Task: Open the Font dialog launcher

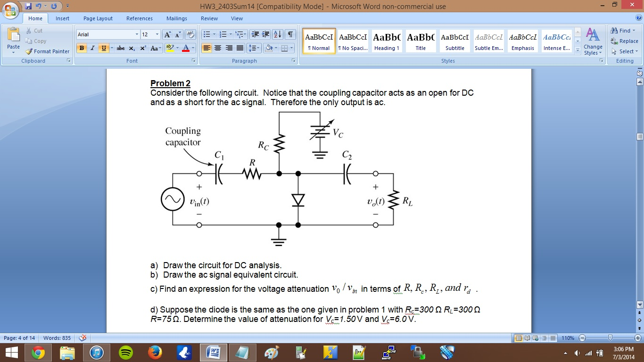Action: point(193,61)
